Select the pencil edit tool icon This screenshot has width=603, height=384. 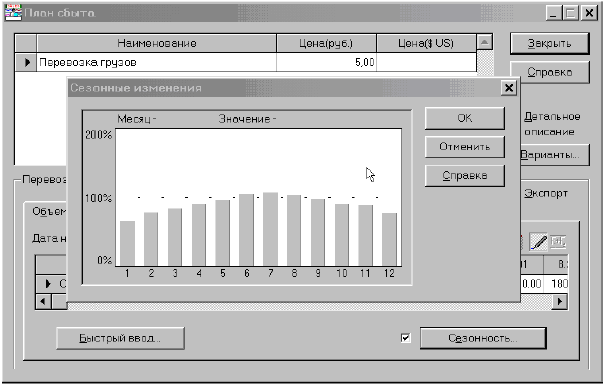(538, 242)
